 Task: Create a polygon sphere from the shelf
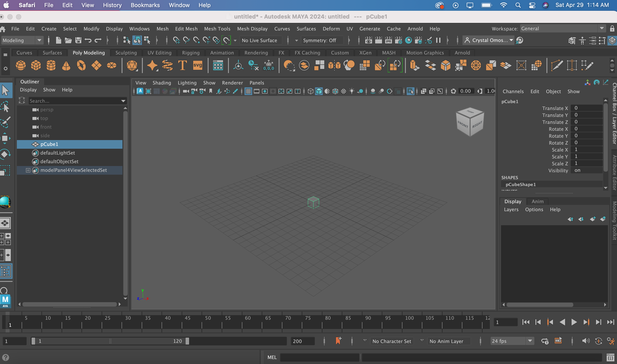pos(21,65)
